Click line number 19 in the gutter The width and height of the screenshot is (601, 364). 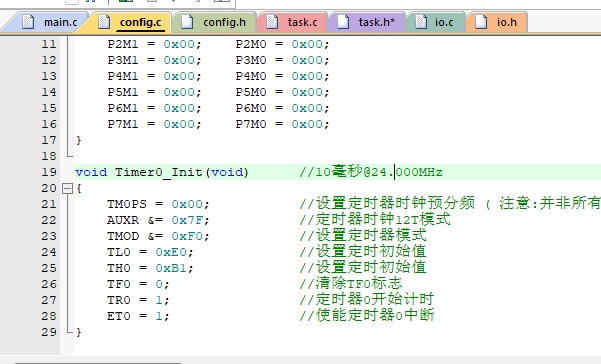click(49, 172)
